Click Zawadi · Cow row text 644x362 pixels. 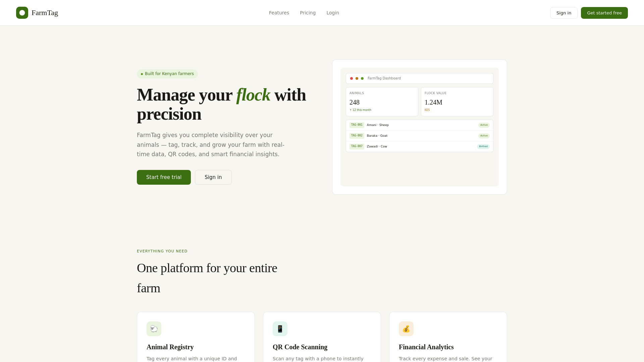377,146
